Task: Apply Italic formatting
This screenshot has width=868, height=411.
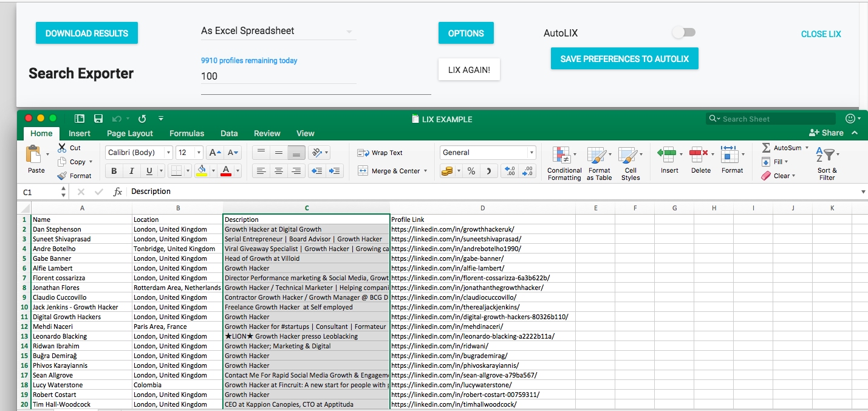Action: coord(131,171)
